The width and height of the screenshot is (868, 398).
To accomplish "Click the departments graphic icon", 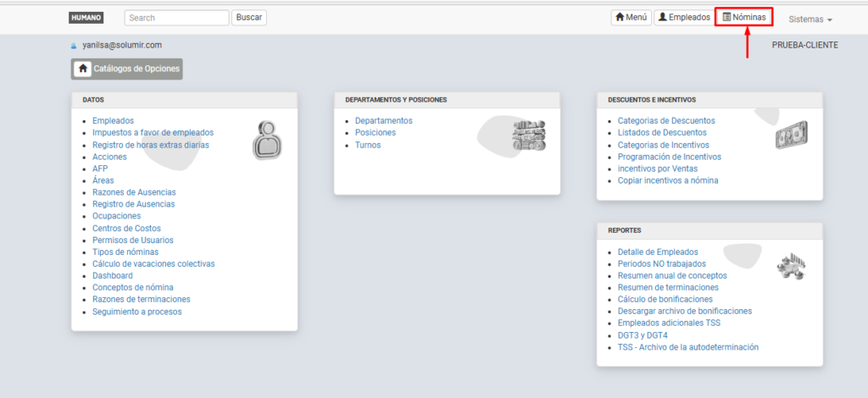I will click(529, 136).
